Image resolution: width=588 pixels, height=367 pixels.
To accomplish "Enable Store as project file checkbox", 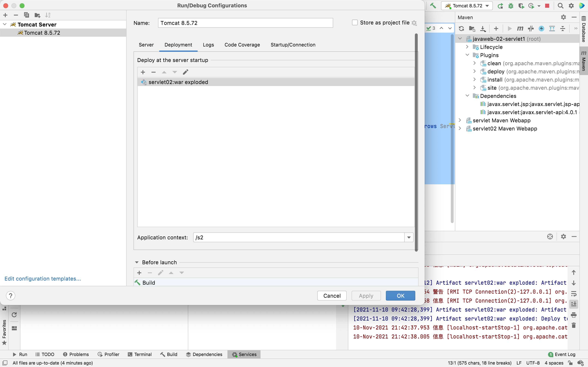I will click(355, 23).
